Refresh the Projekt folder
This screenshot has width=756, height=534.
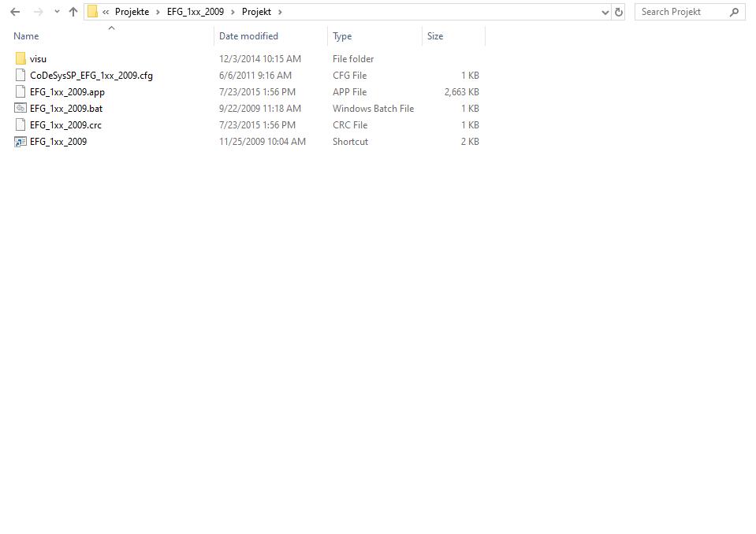[x=619, y=13]
